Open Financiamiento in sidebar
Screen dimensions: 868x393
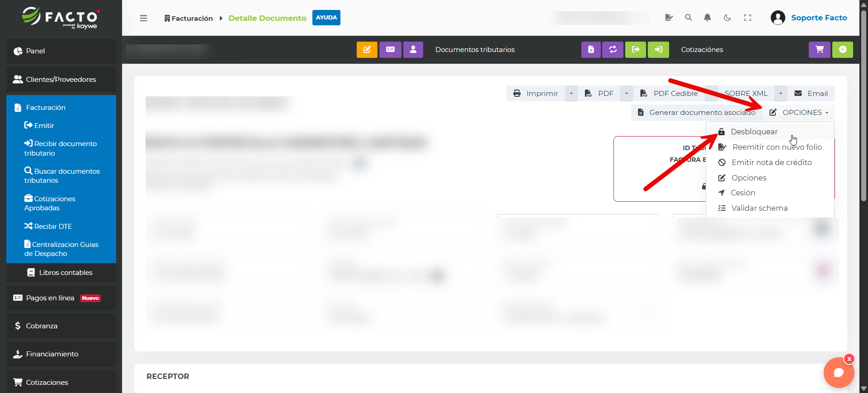coord(61,354)
